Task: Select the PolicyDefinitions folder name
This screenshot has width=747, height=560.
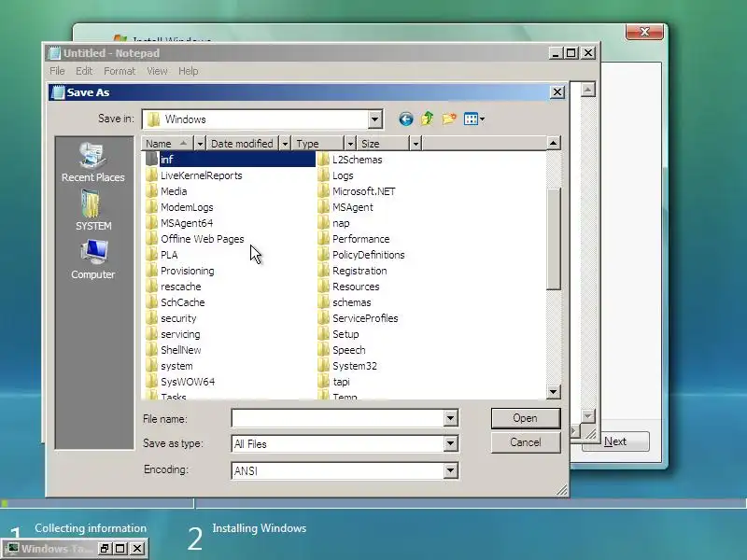Action: [368, 255]
